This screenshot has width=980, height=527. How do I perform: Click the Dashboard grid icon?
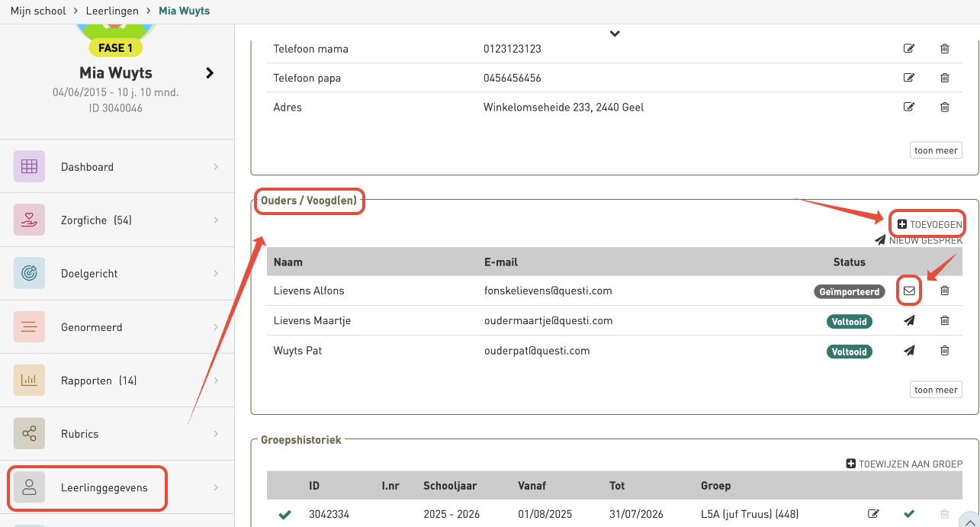[29, 166]
